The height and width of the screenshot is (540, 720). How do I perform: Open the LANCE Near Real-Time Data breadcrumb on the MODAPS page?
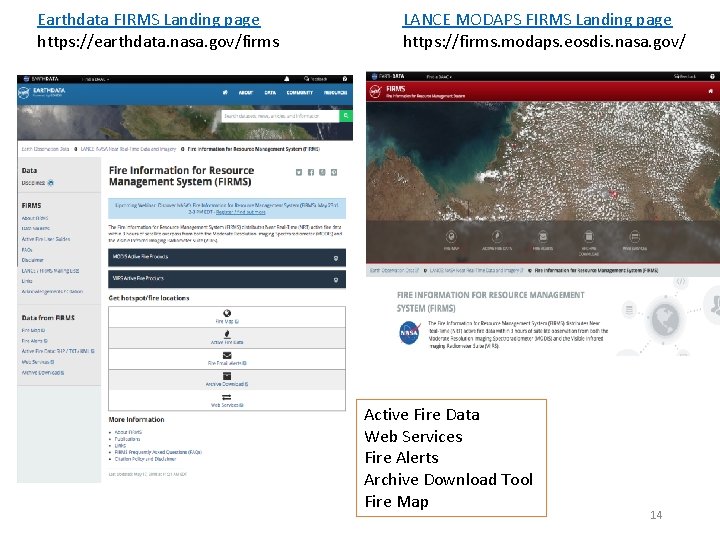click(x=477, y=270)
